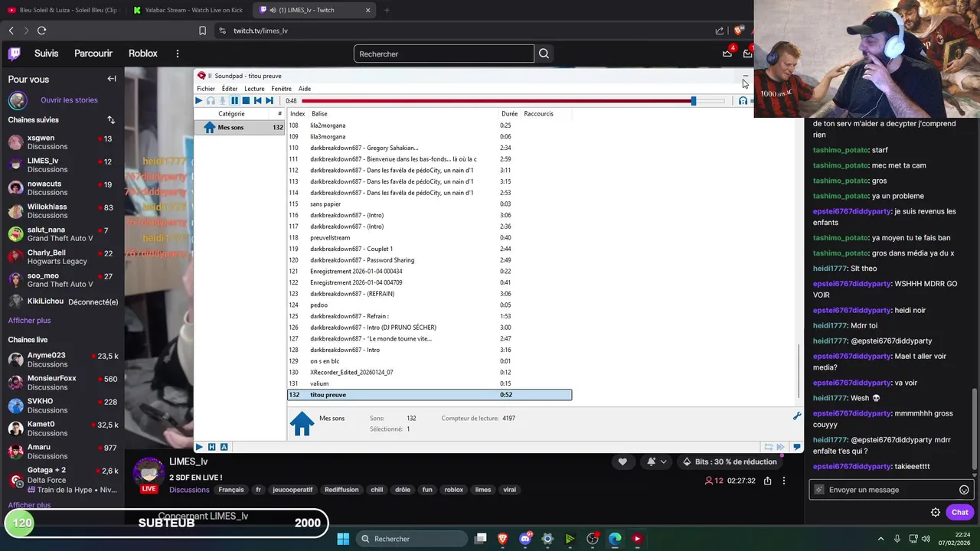Open the chat emoji picker icon

point(964,490)
